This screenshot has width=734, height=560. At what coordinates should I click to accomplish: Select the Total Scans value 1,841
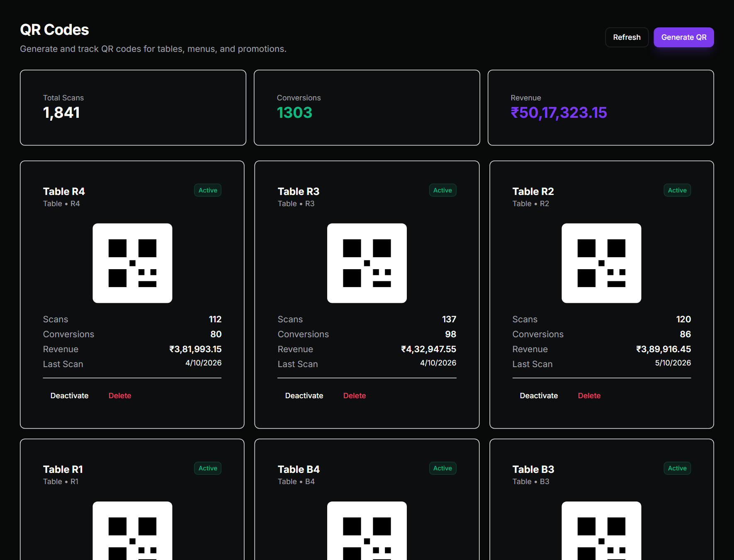click(61, 113)
